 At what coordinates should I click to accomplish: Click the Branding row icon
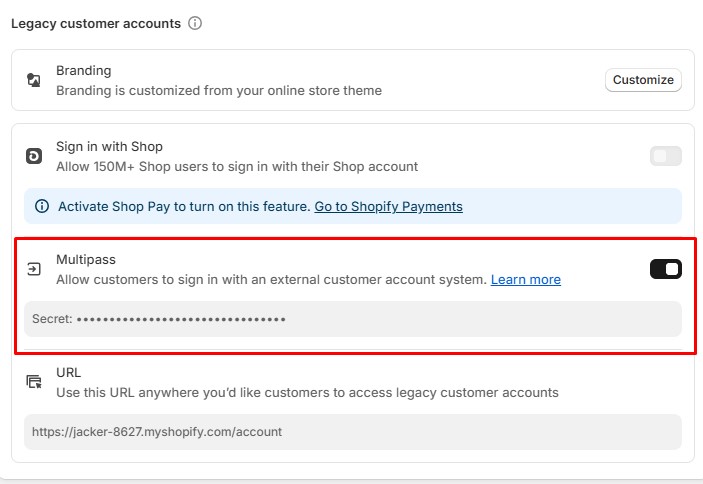[34, 80]
